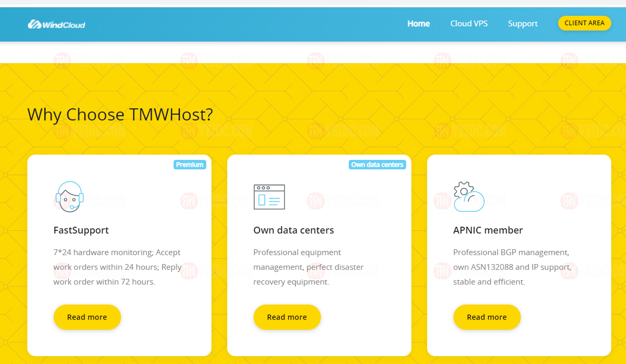
Task: Click the blue Own data centers badge
Action: click(x=377, y=165)
